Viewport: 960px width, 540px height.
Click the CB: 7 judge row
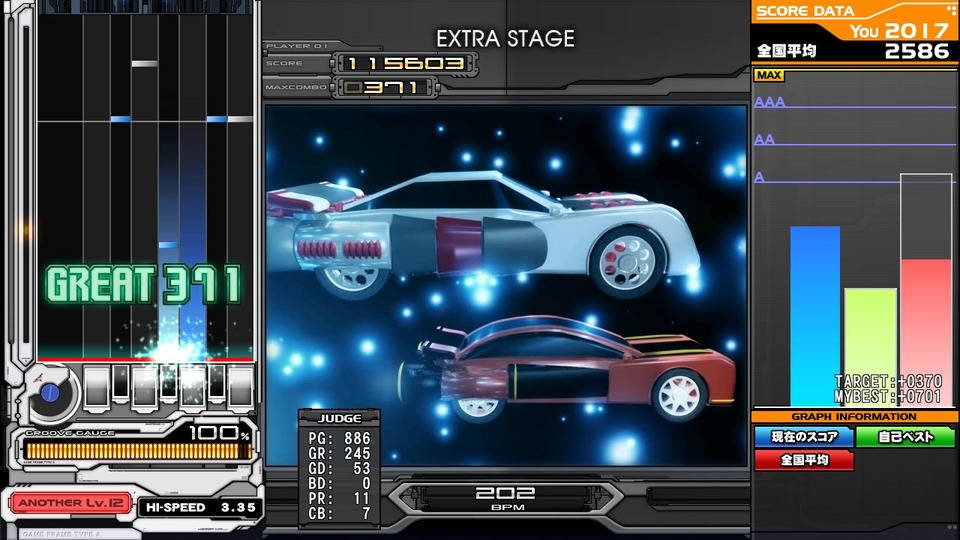point(339,514)
